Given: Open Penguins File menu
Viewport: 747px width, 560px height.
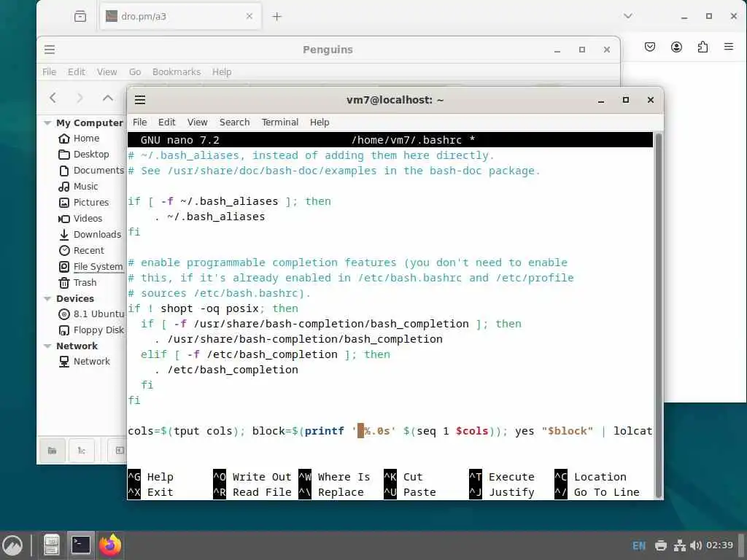Looking at the screenshot, I should 49,72.
